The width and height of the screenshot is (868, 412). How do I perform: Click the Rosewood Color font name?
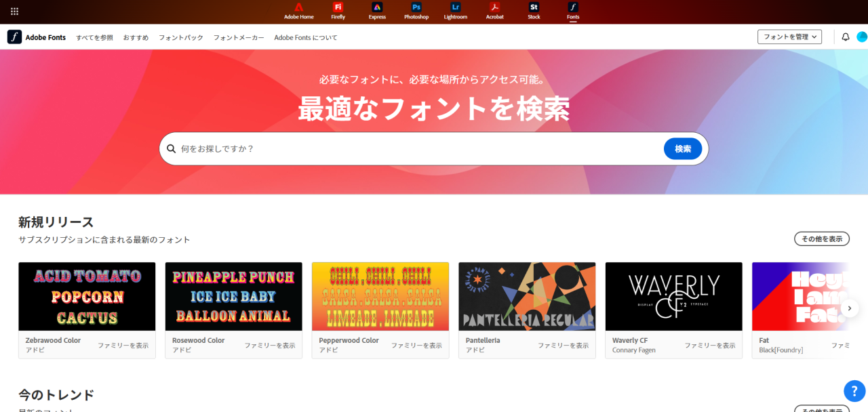click(199, 340)
